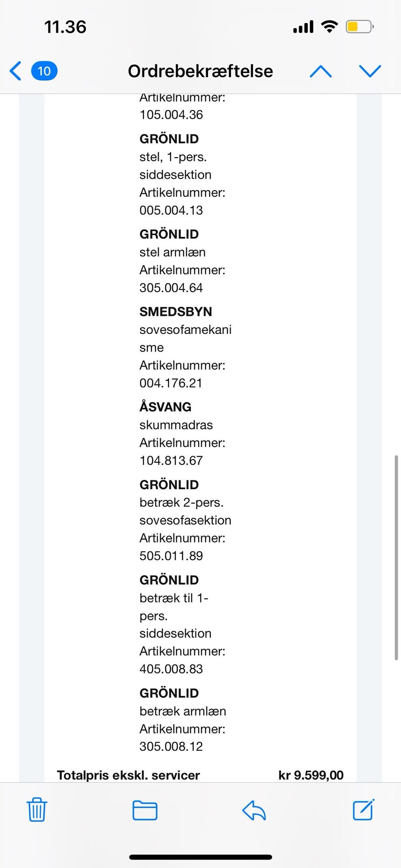401x868 pixels.
Task: Tap the reply arrow icon
Action: click(x=254, y=810)
